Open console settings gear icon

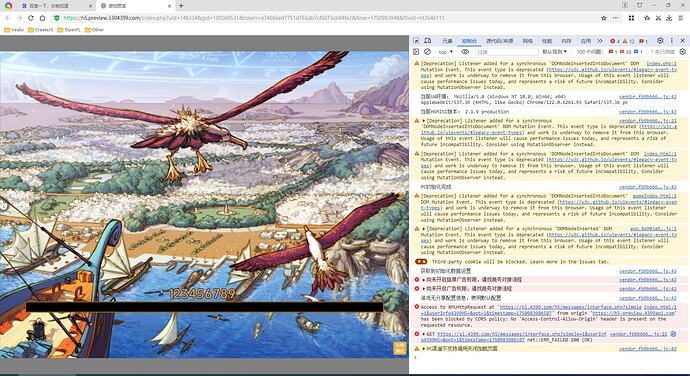683,52
